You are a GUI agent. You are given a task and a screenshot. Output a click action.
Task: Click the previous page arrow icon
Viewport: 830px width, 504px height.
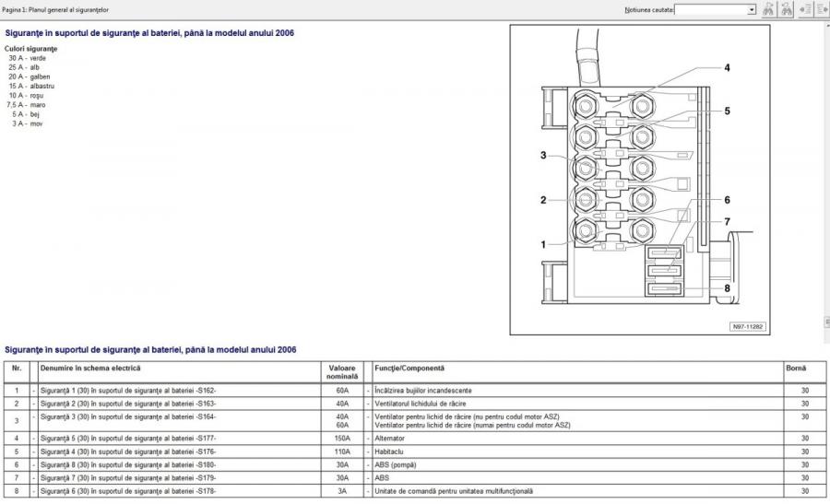coord(806,9)
